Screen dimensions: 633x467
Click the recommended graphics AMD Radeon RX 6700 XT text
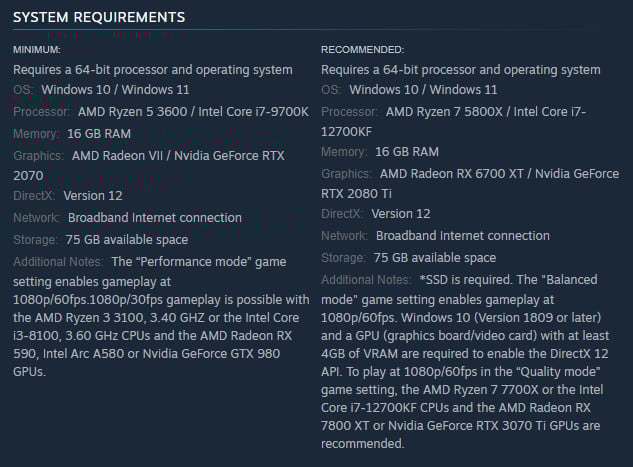pyautogui.click(x=430, y=173)
